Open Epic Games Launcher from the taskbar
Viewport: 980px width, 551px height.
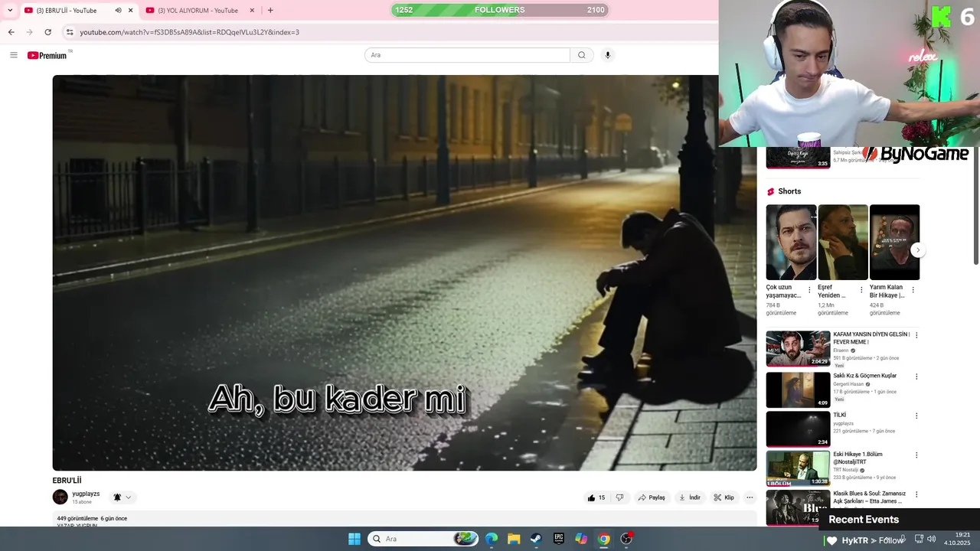(559, 539)
